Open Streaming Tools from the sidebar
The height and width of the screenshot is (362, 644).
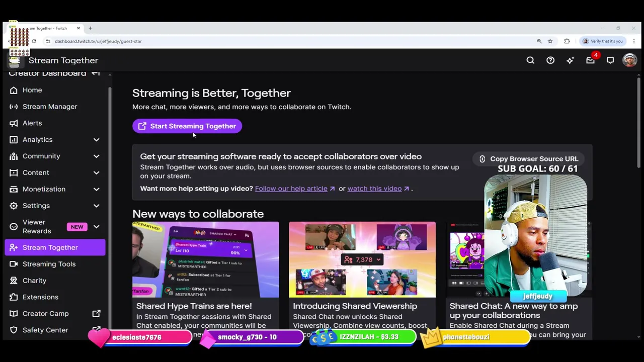click(x=55, y=264)
